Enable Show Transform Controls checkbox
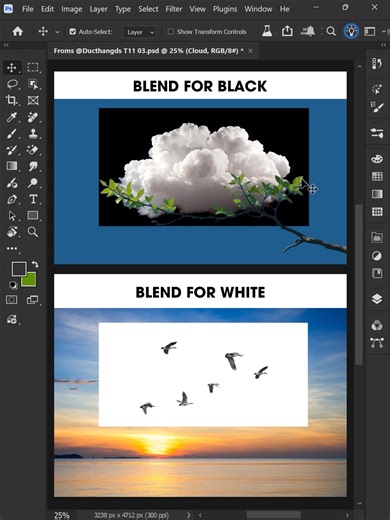 point(171,32)
